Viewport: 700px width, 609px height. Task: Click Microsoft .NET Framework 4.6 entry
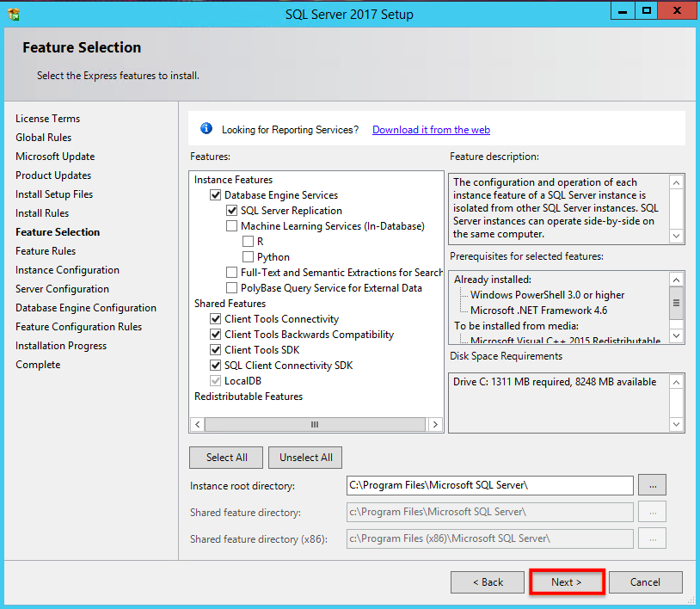pyautogui.click(x=539, y=311)
